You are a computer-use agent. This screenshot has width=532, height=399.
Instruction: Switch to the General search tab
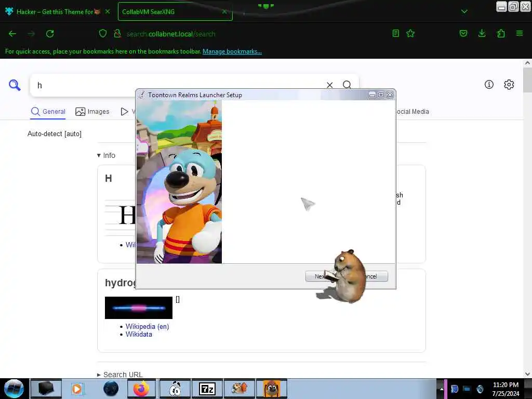(48, 112)
